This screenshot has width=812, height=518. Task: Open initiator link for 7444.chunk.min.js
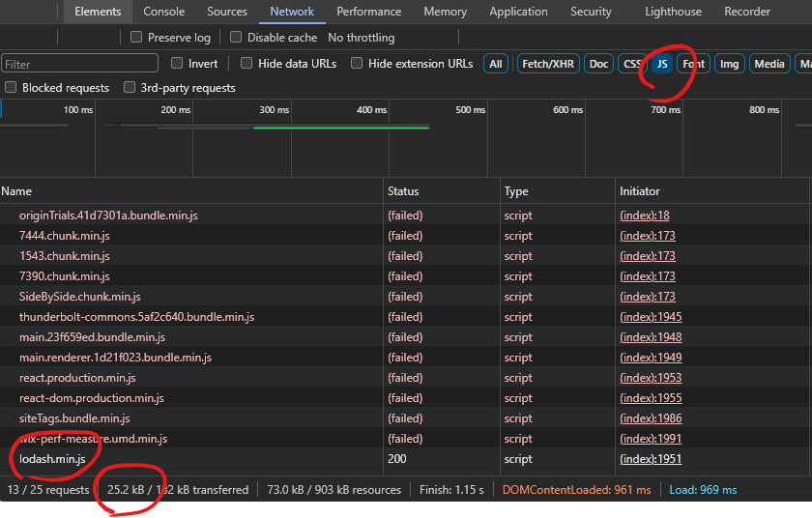(648, 236)
